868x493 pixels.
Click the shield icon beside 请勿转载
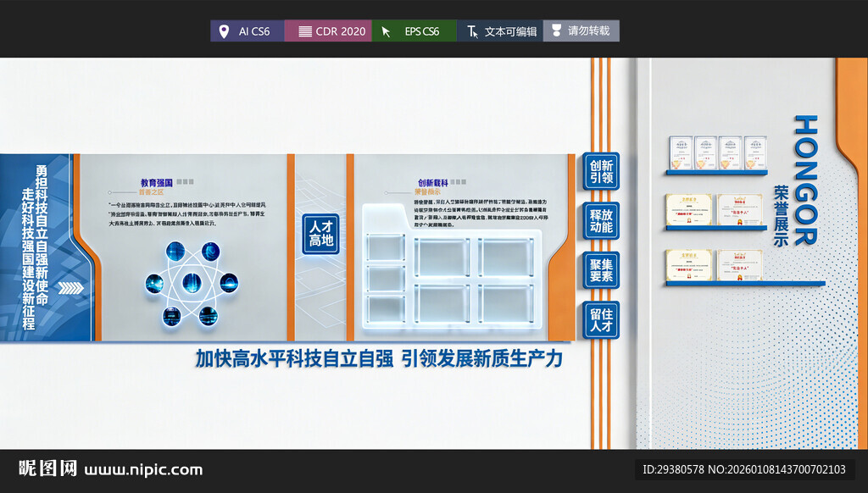click(556, 30)
